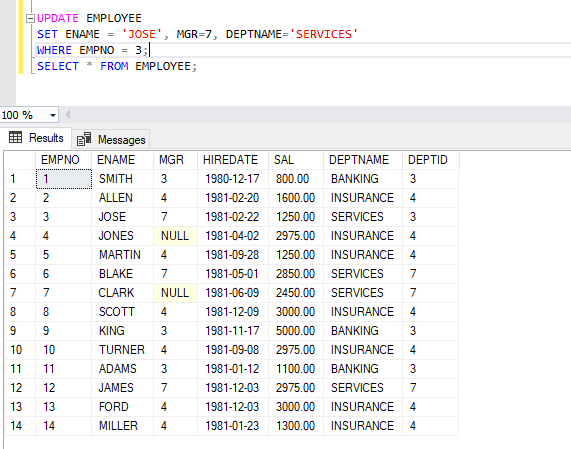Click the SELECT keyword in the editor
Image resolution: width=571 pixels, height=449 pixels.
tap(58, 66)
